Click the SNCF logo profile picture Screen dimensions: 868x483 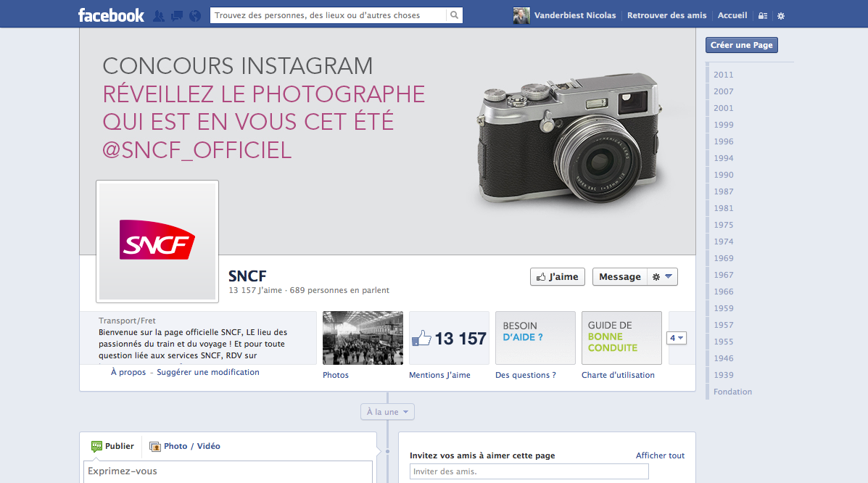pyautogui.click(x=157, y=241)
